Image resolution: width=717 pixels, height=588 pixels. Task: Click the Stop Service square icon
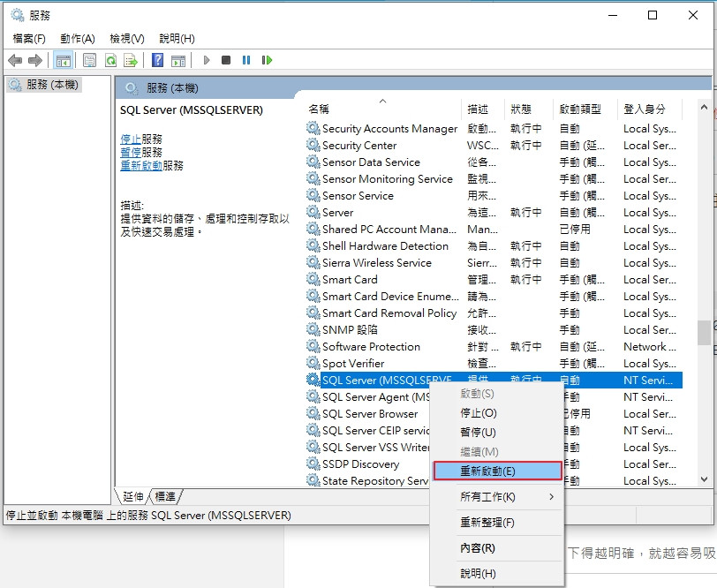(226, 60)
